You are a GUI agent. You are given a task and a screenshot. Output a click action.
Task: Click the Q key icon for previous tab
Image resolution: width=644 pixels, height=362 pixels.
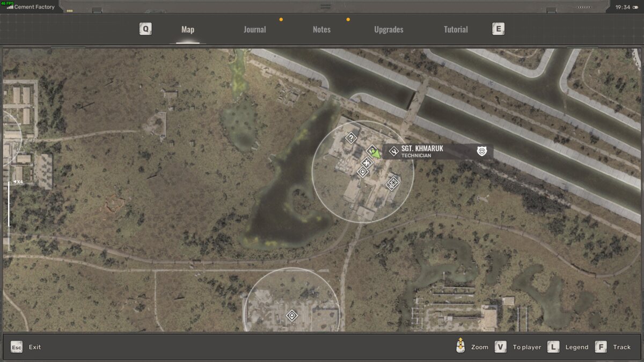click(x=145, y=29)
